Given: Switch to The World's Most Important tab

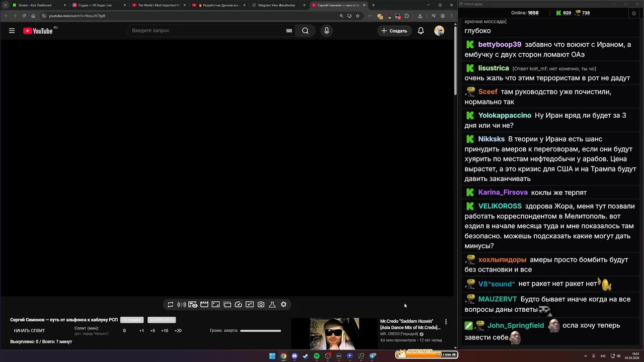Looking at the screenshot, I should (x=158, y=5).
